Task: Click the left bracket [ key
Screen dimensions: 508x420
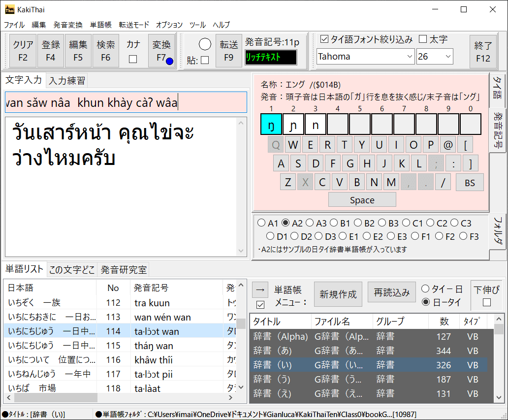Action: 465,145
